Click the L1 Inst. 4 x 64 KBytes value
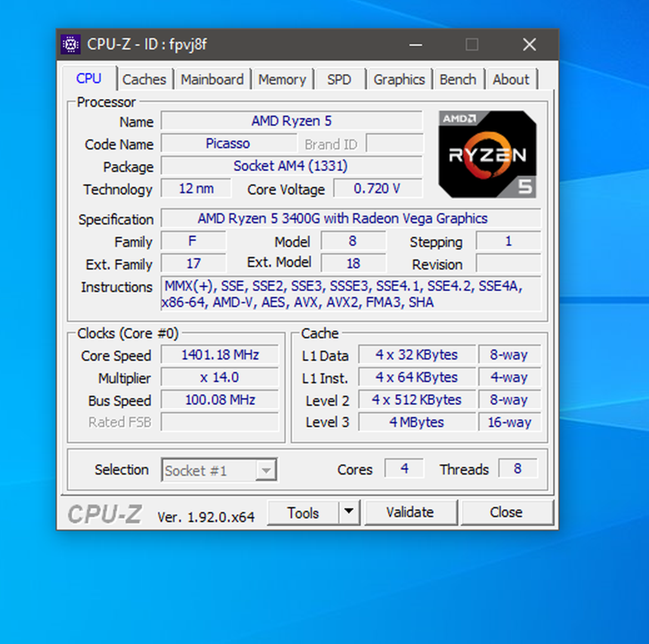The width and height of the screenshot is (649, 644). click(417, 377)
